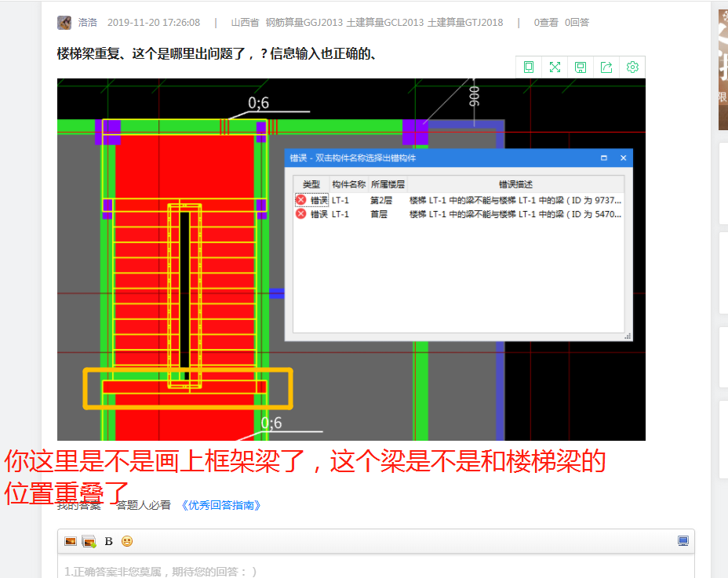Screen dimensions: 728x578
Task: Click the 0回答 answer count
Action: 577,22
